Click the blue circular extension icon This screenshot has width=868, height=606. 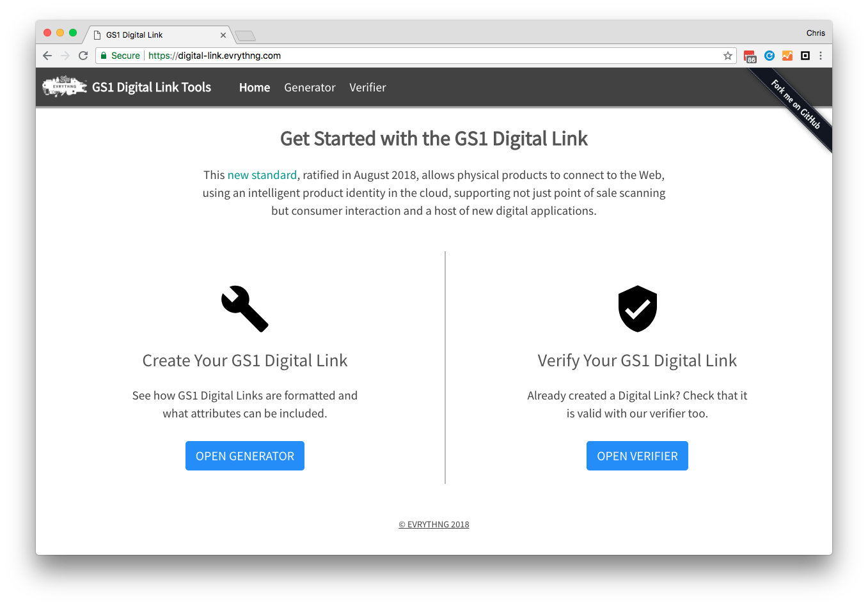[x=769, y=56]
